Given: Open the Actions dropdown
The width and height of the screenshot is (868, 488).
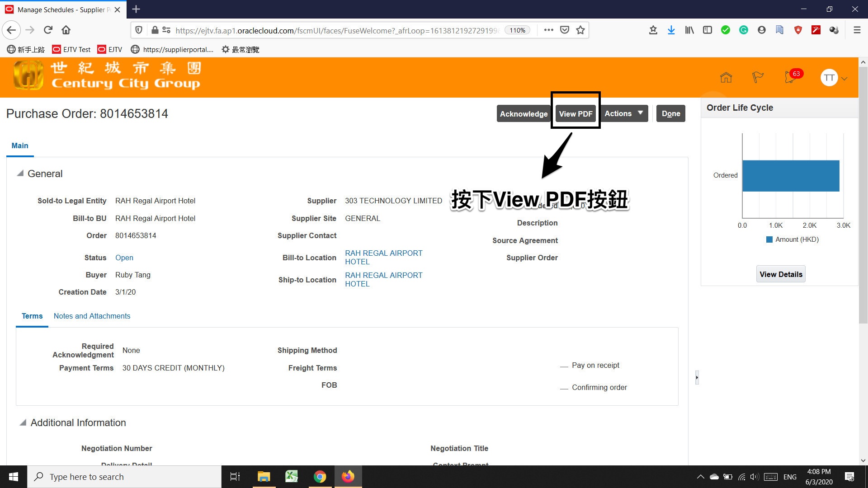Looking at the screenshot, I should (x=624, y=113).
